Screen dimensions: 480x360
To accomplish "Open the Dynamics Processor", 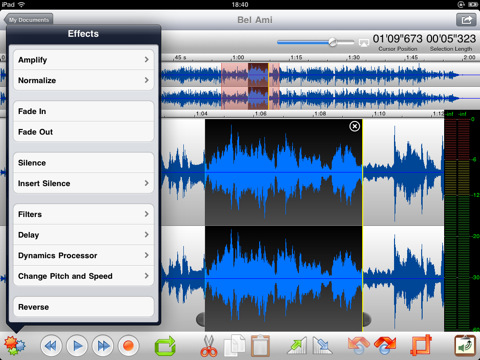I will pos(83,256).
